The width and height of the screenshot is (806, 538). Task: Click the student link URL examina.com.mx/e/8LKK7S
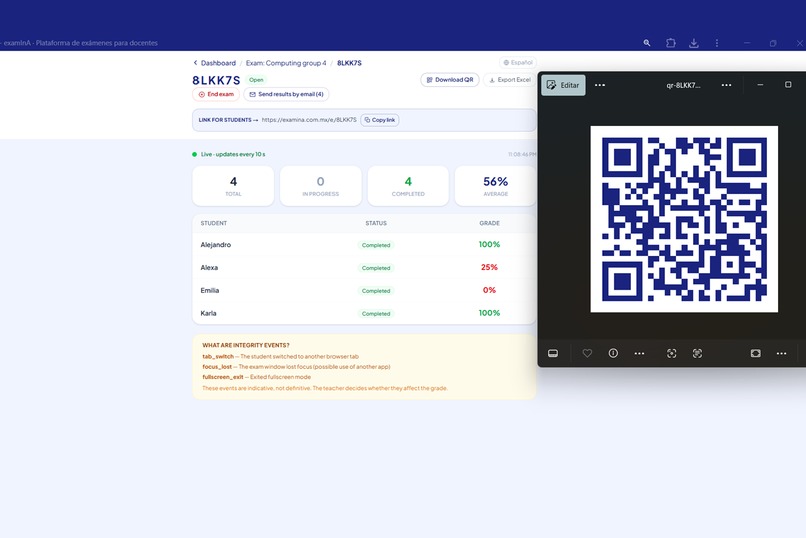pos(309,120)
